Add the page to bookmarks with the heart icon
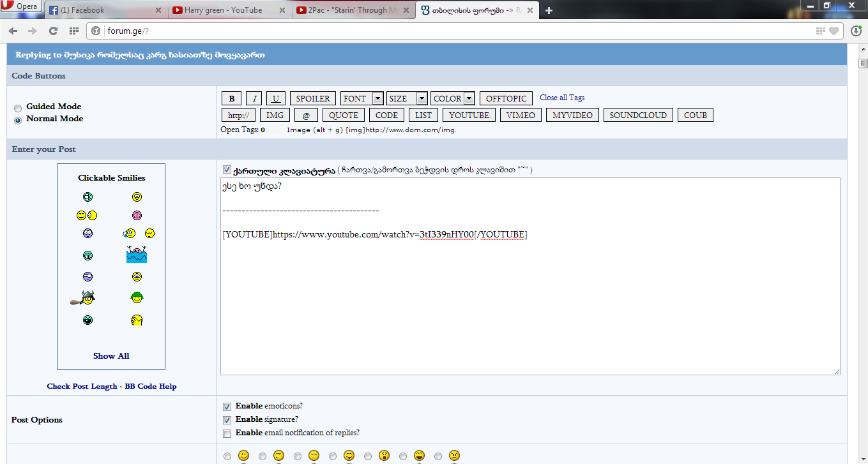 [834, 31]
